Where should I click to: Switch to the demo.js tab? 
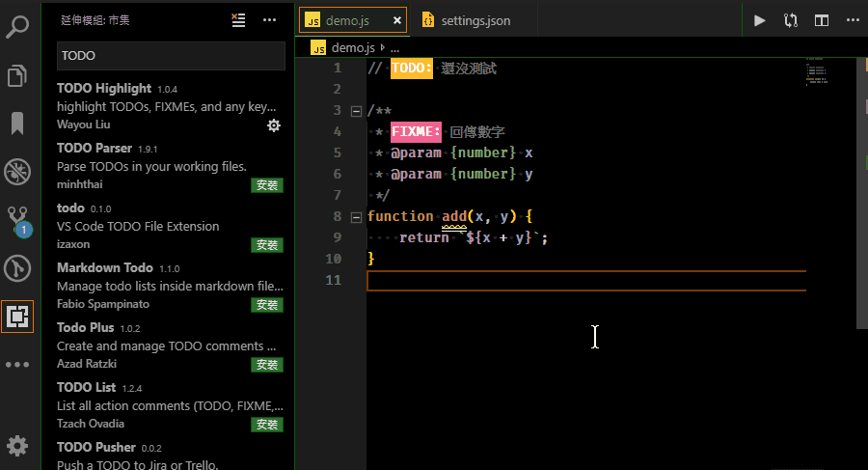(x=353, y=20)
